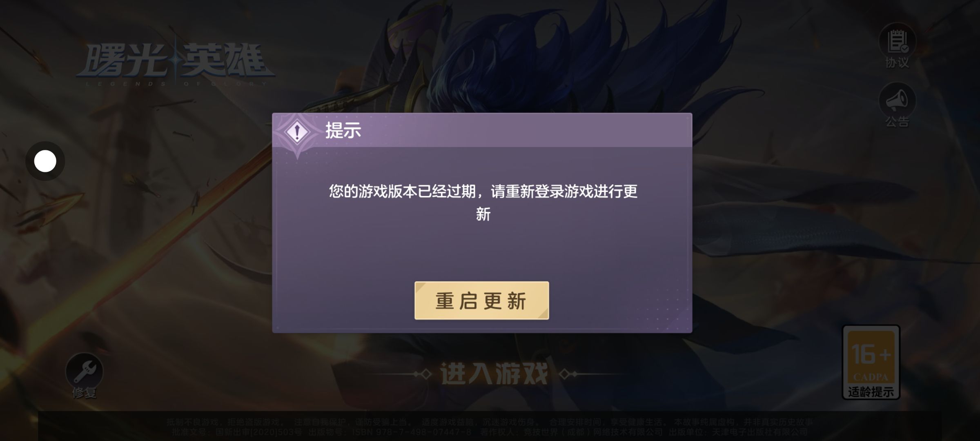Click the 协议 text label
Image resolution: width=980 pixels, height=441 pixels.
(897, 62)
